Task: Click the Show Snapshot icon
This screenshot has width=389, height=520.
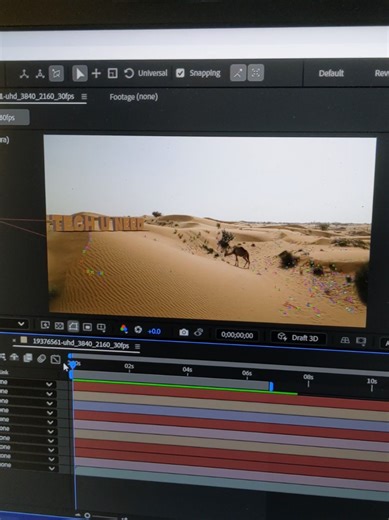Action: (x=199, y=332)
